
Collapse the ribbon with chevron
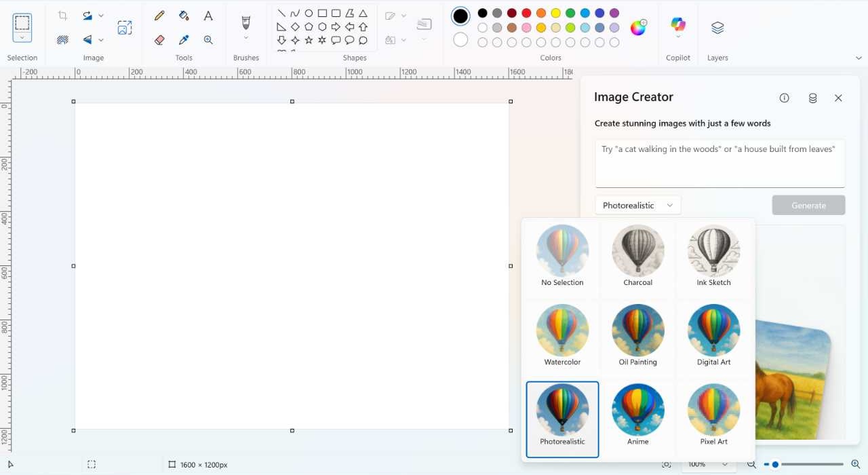point(859,58)
